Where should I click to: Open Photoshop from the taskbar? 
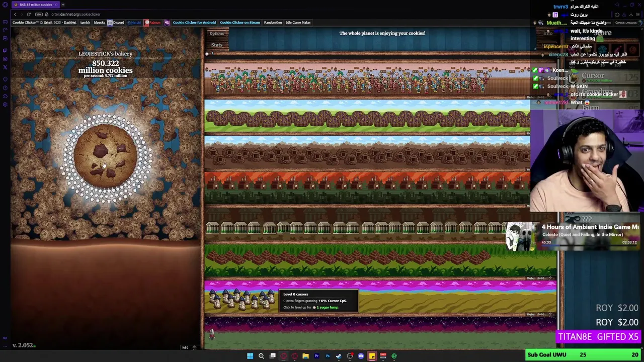click(x=328, y=356)
